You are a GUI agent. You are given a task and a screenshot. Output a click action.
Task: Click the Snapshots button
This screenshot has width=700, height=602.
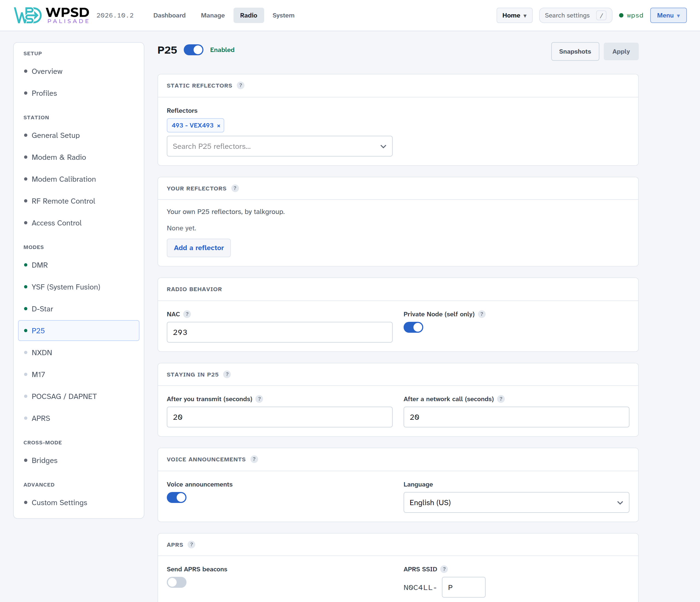point(575,51)
